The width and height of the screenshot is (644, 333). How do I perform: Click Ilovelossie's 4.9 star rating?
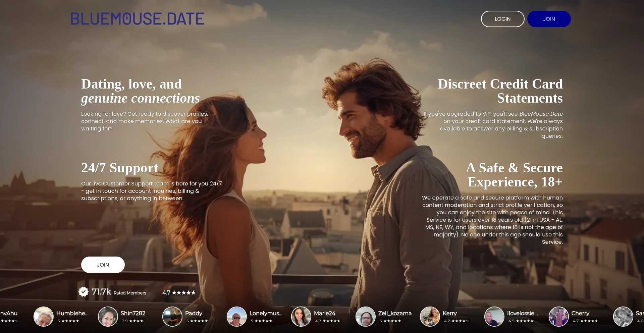click(x=521, y=321)
